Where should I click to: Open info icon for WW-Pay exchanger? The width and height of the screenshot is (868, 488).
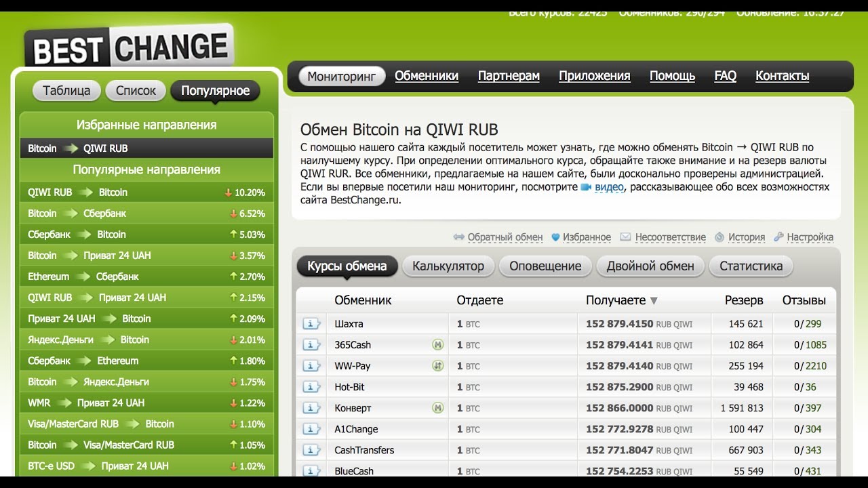pyautogui.click(x=311, y=366)
